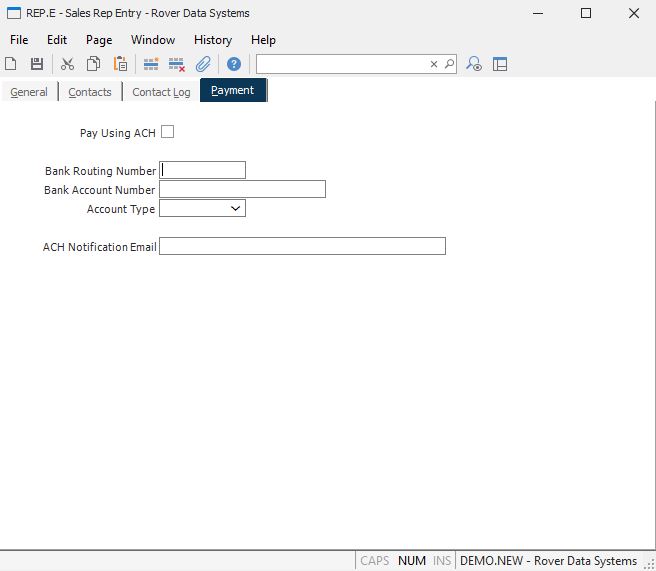Screen dimensions: 656x571
Task: Switch to the Contact Log tab
Action: [160, 92]
